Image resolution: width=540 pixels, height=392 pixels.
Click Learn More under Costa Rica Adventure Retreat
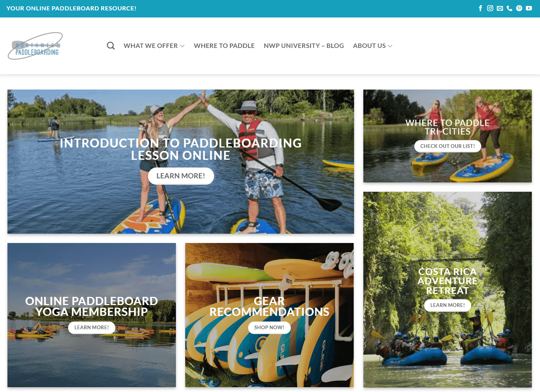point(447,305)
